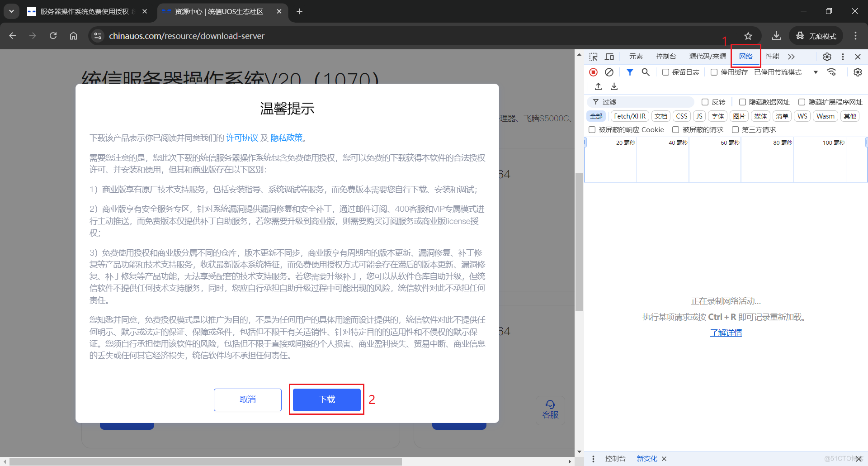Open throttling dropdown 已停用节流模式
868x466 pixels.
(786, 72)
